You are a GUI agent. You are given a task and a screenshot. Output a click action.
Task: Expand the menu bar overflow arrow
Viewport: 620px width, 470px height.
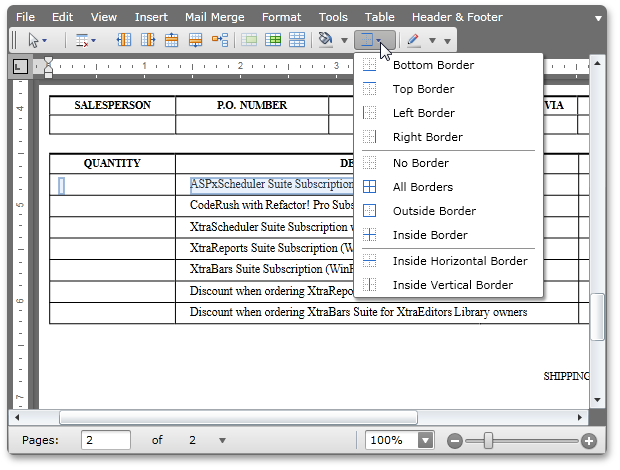(598, 18)
